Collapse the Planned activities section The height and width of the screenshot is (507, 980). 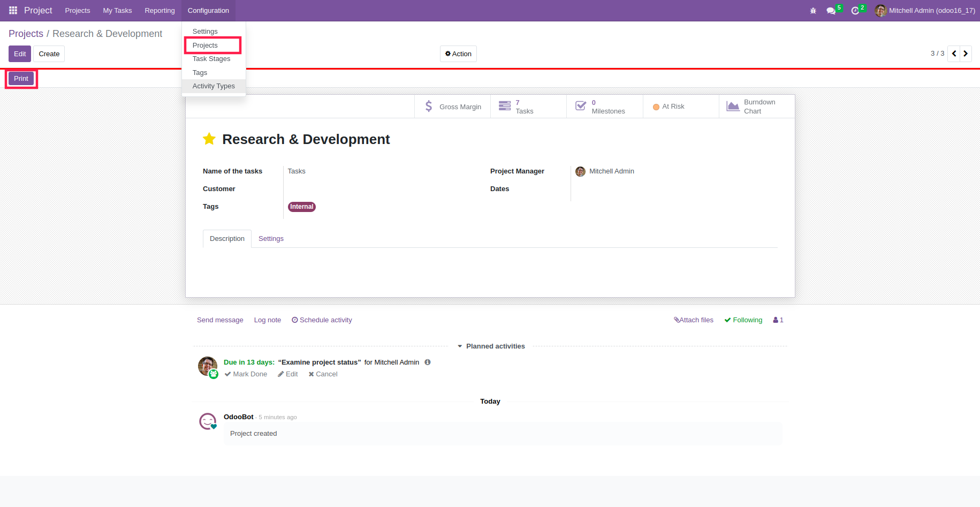491,346
